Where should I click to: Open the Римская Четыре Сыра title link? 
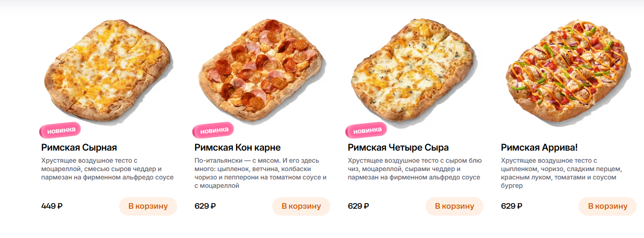coord(398,148)
